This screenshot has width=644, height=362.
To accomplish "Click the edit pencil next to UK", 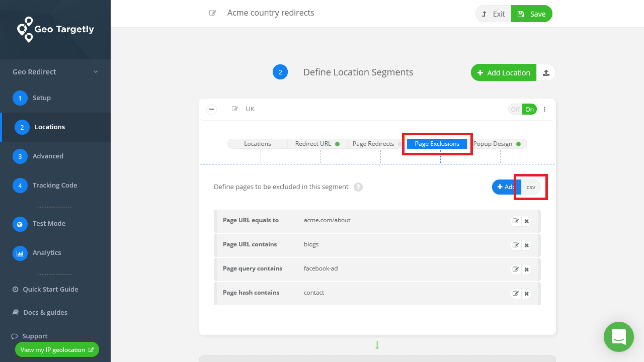I will (x=234, y=109).
